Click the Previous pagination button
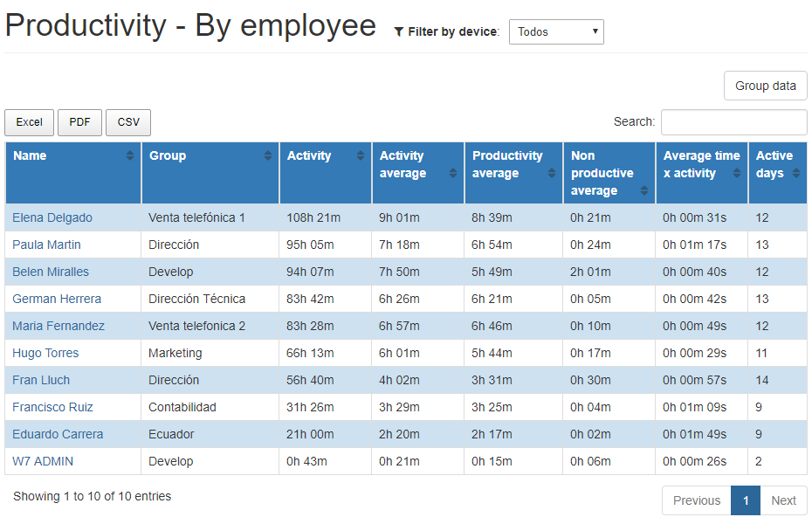Screen dimensions: 812x524 (697, 500)
